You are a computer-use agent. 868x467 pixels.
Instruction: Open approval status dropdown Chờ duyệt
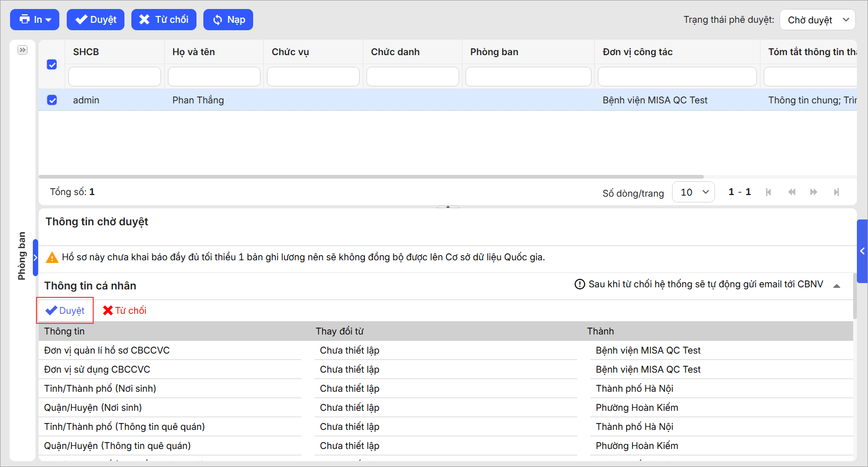817,20
